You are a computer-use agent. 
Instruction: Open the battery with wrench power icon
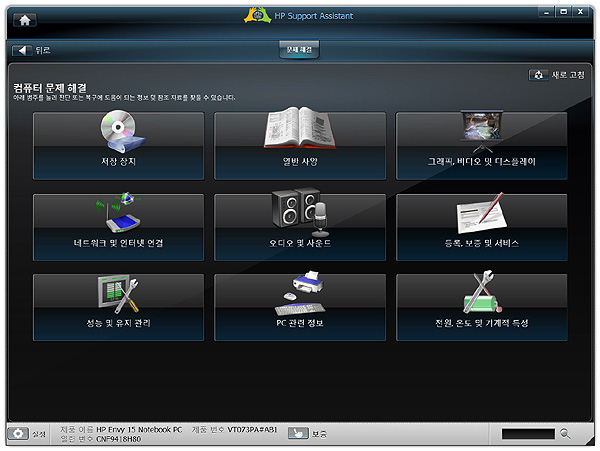click(482, 292)
